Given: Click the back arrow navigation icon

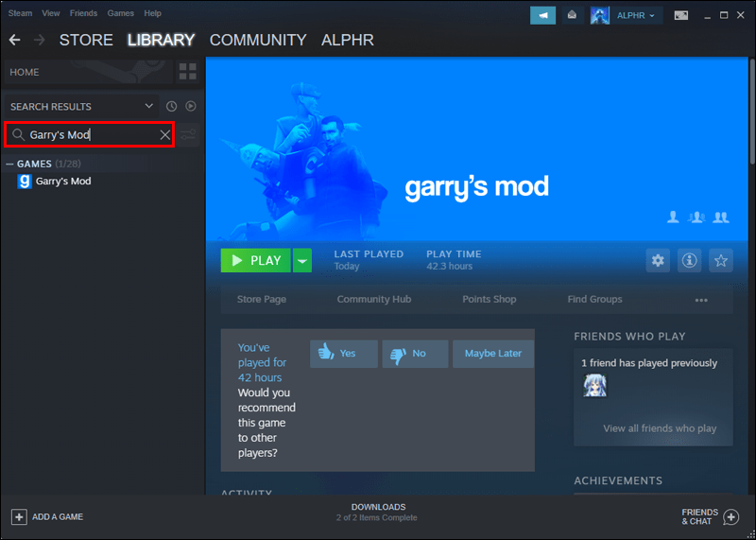Looking at the screenshot, I should [x=14, y=40].
